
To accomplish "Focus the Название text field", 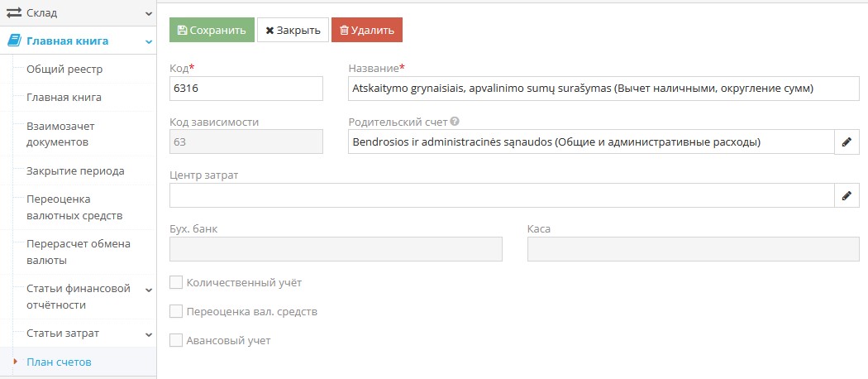I will [593, 89].
